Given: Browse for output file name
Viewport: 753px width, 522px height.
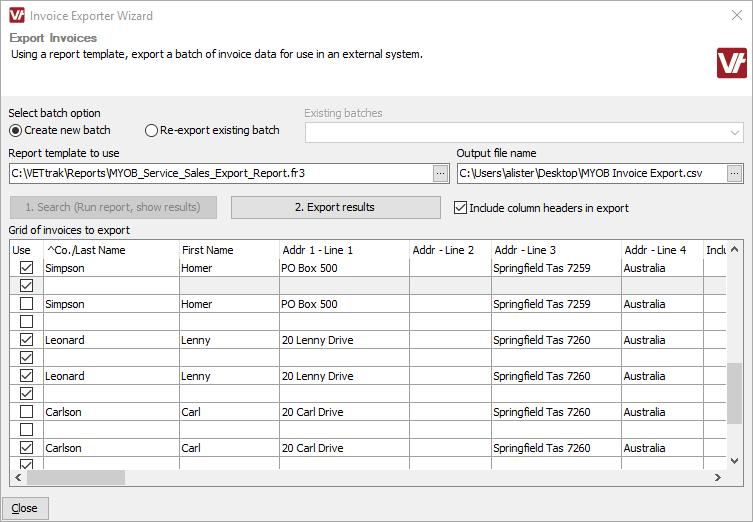Looking at the screenshot, I should click(734, 173).
